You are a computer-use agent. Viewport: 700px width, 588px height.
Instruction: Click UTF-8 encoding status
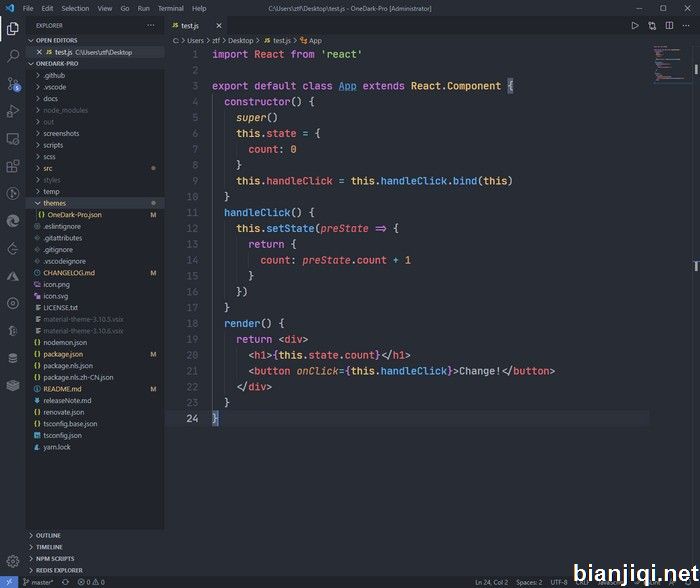point(558,582)
